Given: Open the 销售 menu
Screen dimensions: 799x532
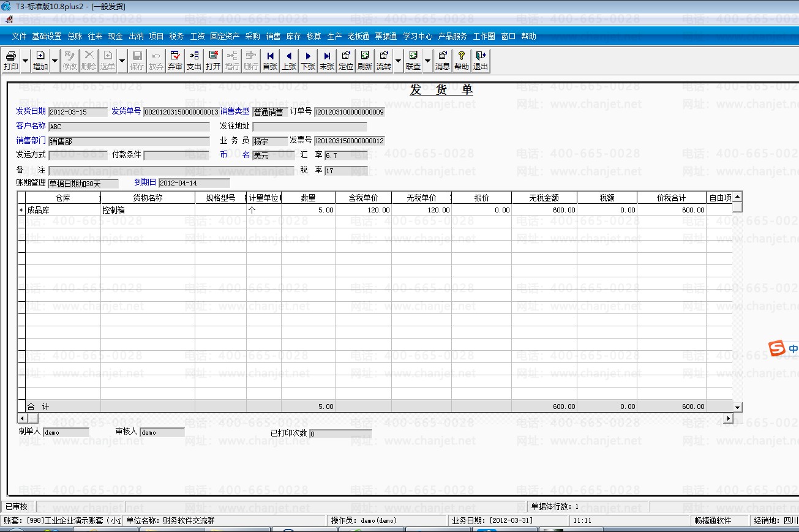Looking at the screenshot, I should tap(273, 37).
